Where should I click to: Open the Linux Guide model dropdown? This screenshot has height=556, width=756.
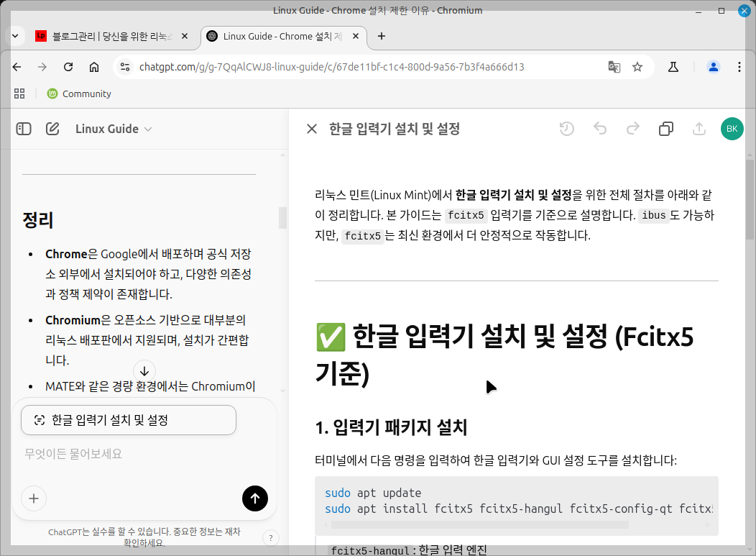(114, 129)
